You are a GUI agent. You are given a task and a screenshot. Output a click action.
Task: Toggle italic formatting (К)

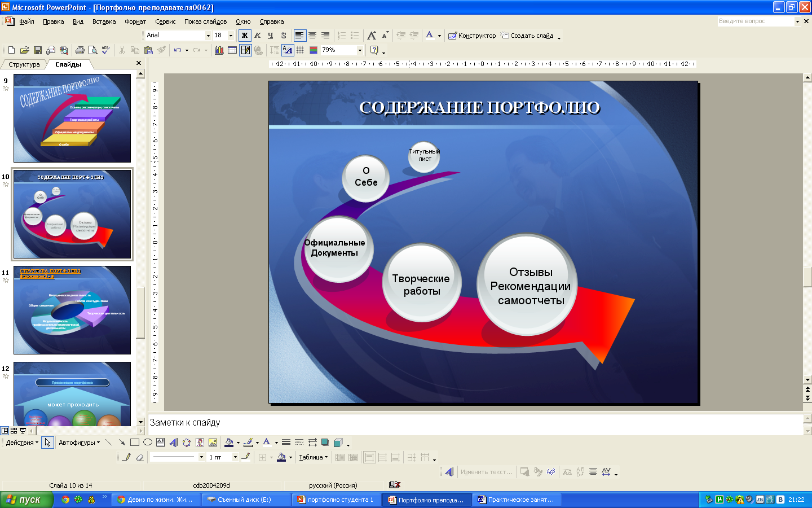click(258, 36)
